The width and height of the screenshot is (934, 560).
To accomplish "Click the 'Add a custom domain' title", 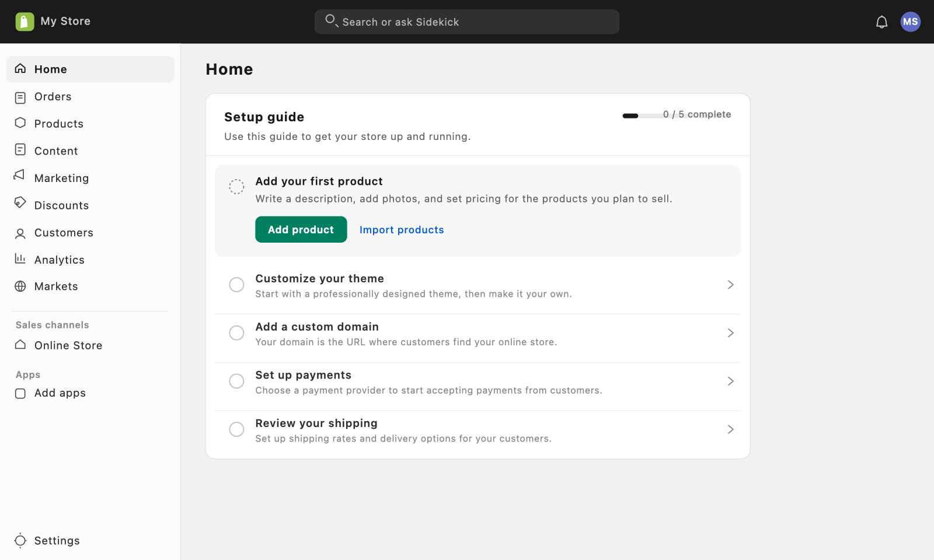I will click(x=317, y=327).
